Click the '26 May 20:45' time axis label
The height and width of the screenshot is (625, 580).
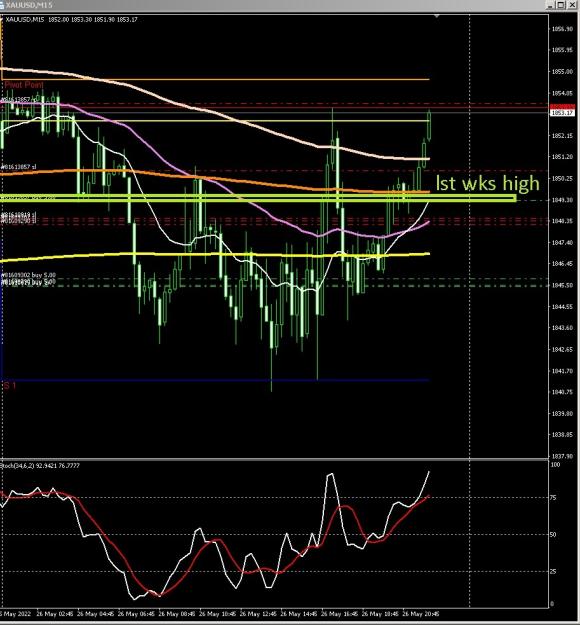pyautogui.click(x=421, y=613)
